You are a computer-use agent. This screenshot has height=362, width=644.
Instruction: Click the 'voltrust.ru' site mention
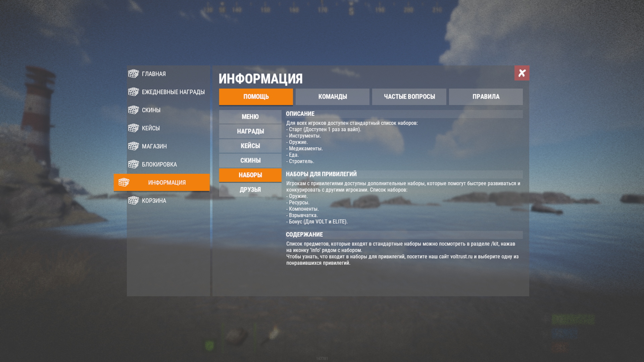(x=461, y=257)
